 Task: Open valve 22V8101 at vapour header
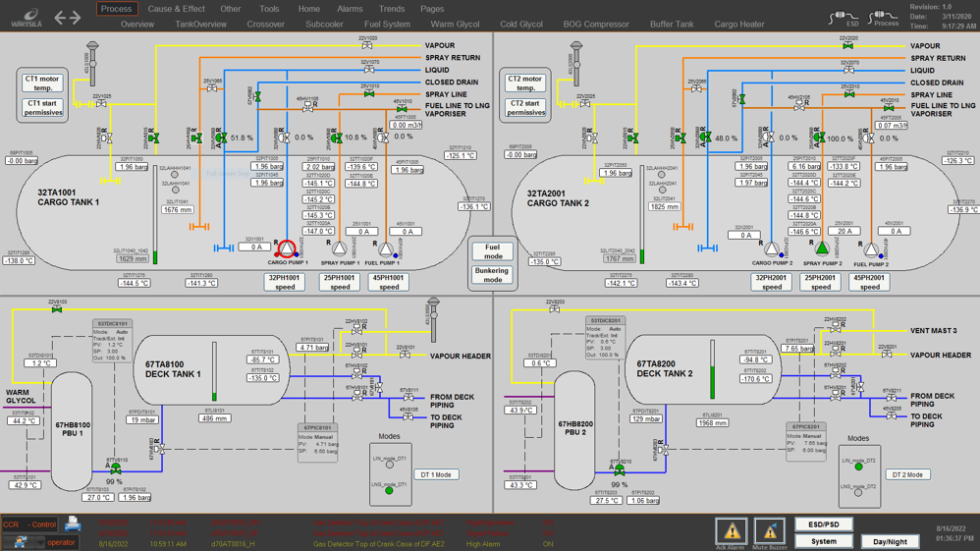[405, 355]
